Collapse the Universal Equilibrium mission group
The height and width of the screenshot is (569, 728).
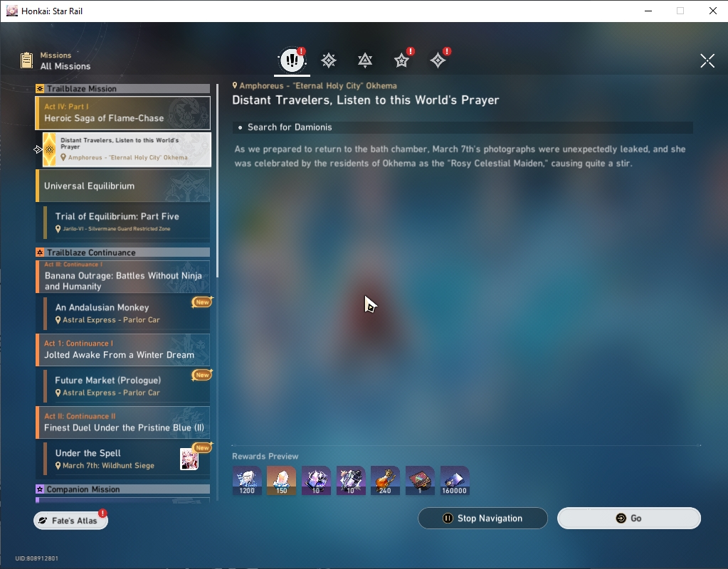pos(123,186)
